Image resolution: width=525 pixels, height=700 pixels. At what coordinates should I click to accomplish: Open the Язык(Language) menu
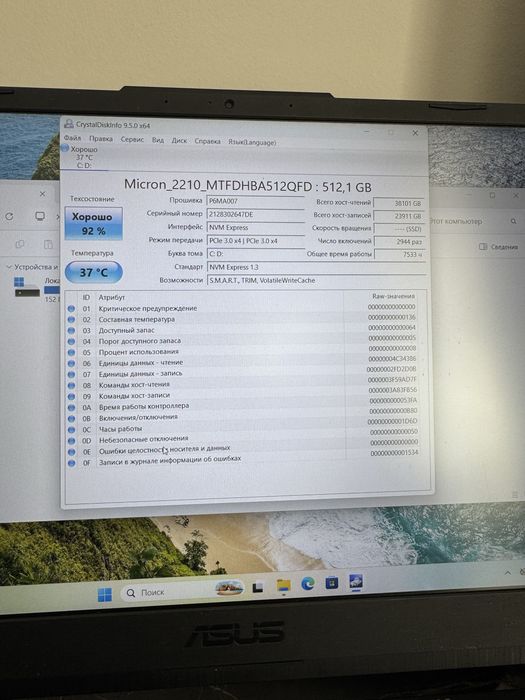(252, 142)
